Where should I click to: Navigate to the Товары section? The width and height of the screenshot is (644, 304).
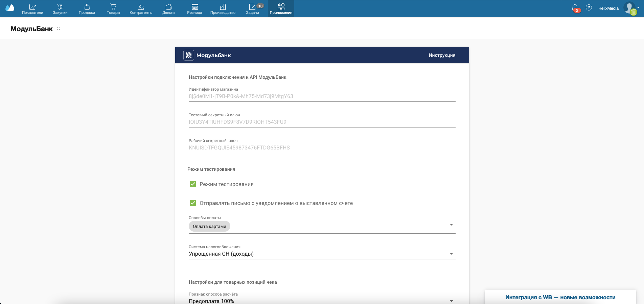point(113,9)
